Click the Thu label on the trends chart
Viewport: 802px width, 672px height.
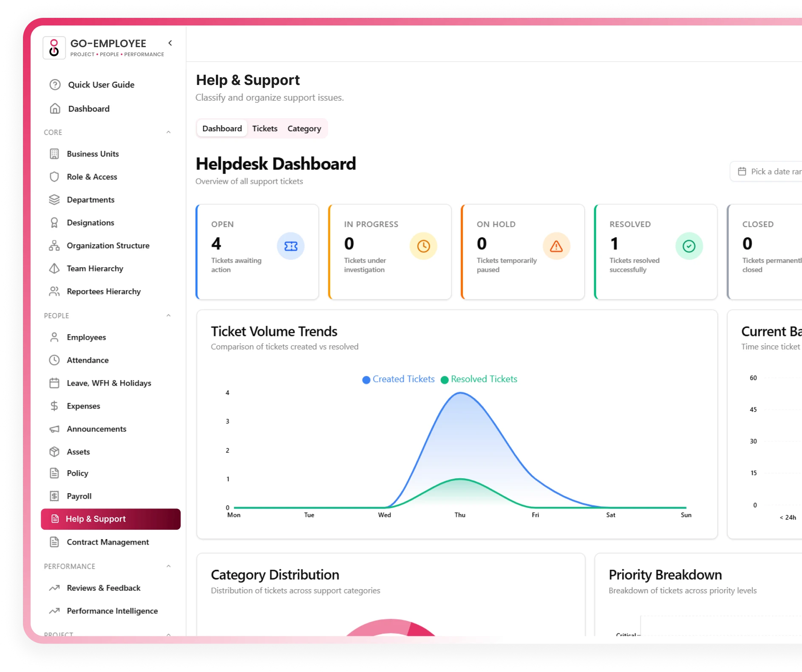(x=460, y=515)
